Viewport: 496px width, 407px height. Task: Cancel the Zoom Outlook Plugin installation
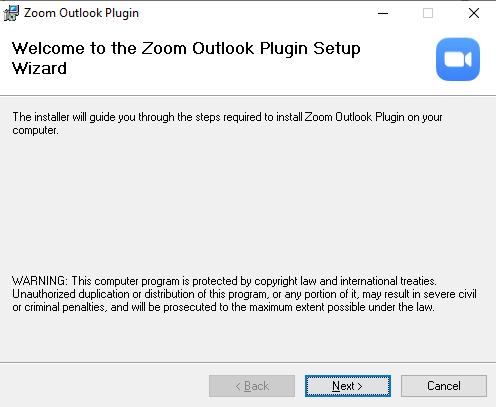(x=444, y=386)
